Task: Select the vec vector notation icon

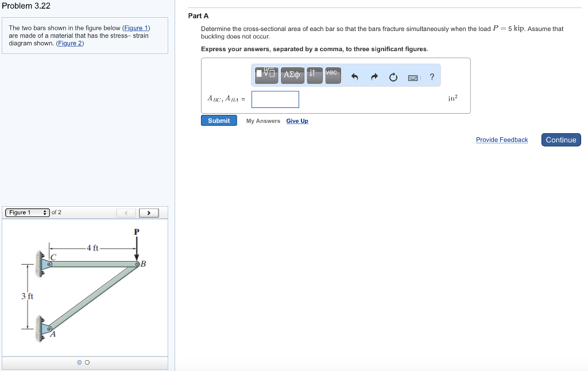Action: point(332,75)
